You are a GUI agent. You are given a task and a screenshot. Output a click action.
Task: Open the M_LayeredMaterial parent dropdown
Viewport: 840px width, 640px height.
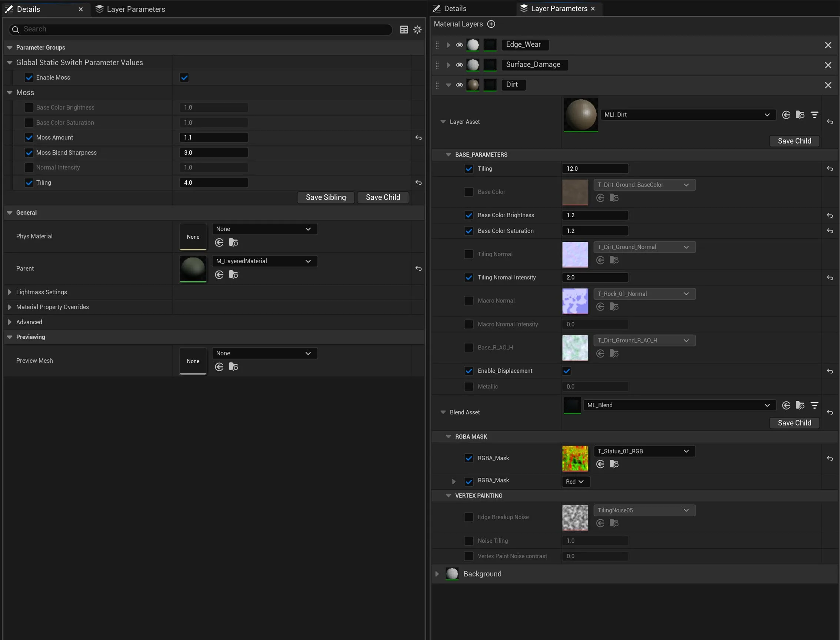pyautogui.click(x=265, y=261)
